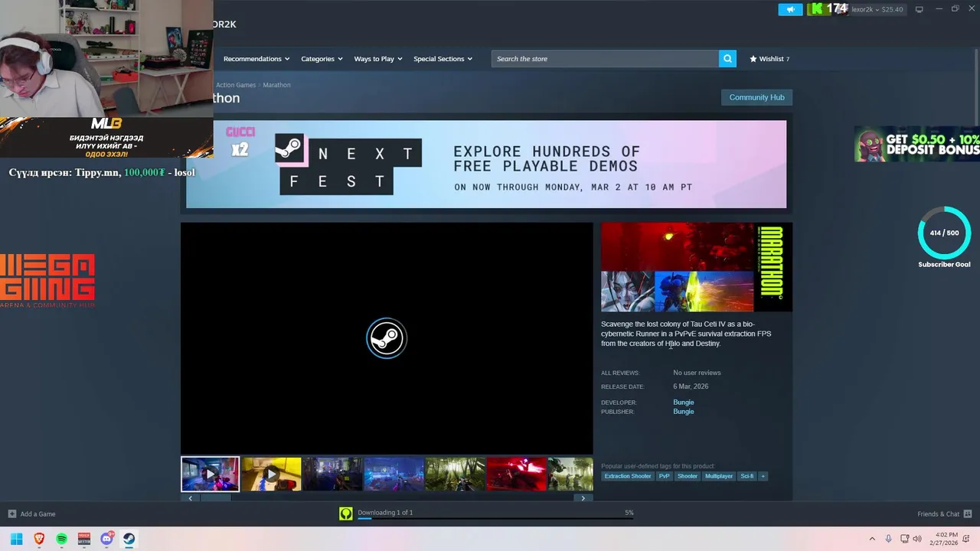The width and height of the screenshot is (980, 551).
Task: Click the Steam taskbar icon
Action: [x=129, y=539]
